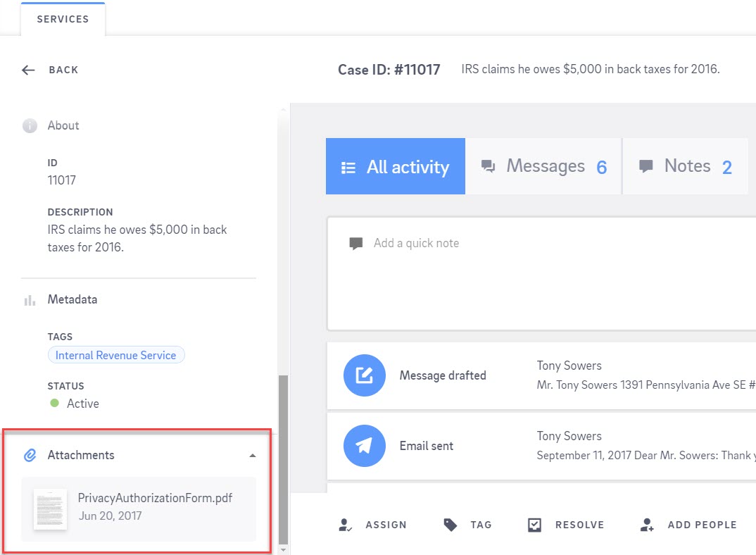Select the Internal Revenue Service tag

[115, 355]
